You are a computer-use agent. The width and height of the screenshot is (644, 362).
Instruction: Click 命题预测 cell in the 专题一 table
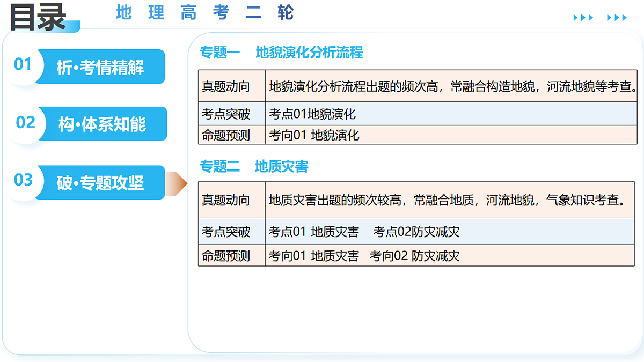point(232,135)
